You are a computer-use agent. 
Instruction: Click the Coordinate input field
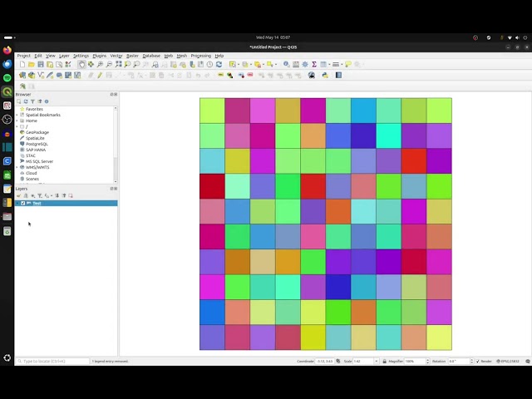tap(325, 361)
